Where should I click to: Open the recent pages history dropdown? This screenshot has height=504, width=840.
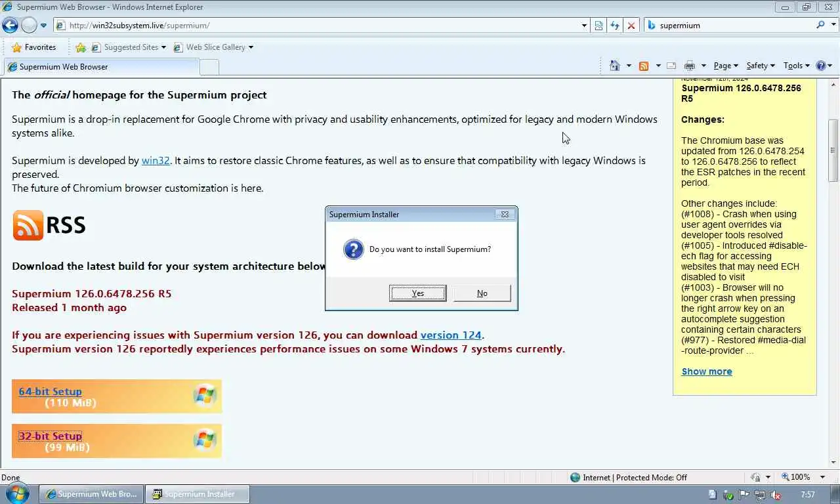pyautogui.click(x=43, y=26)
